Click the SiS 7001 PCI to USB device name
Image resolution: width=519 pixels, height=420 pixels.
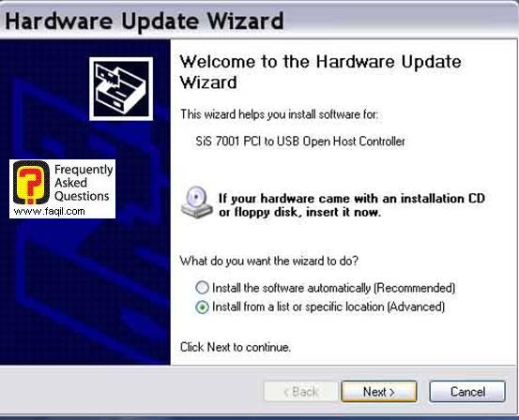300,142
